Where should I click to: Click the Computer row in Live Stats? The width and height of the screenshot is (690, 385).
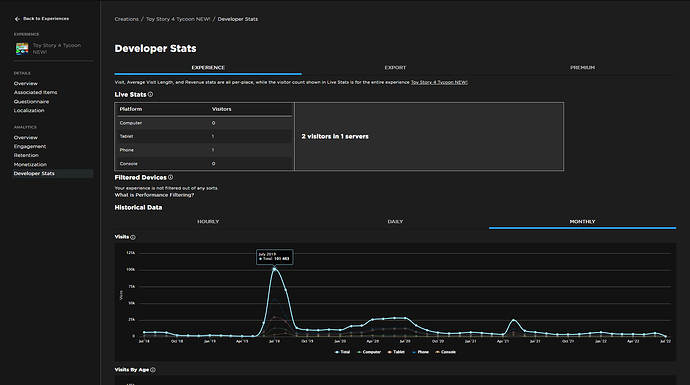[205, 123]
